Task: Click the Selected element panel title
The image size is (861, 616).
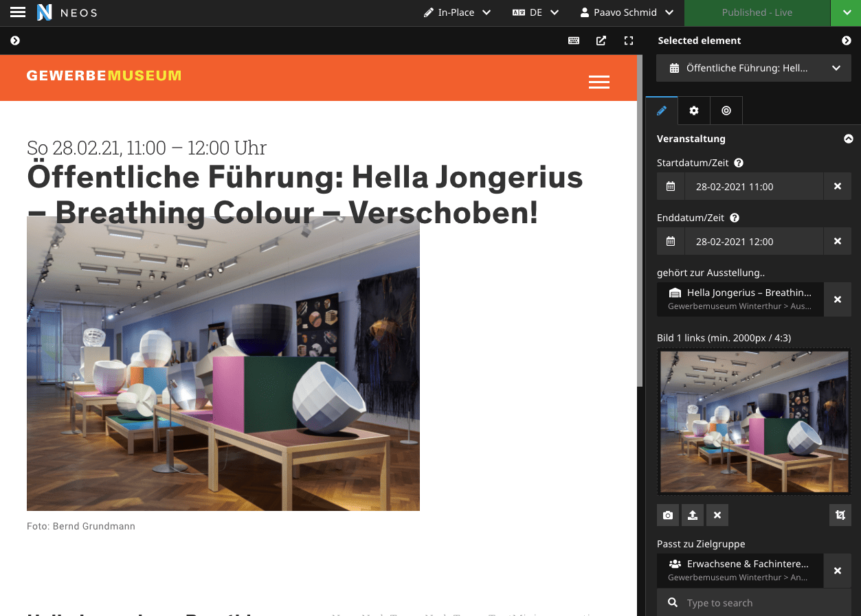Action: (700, 41)
